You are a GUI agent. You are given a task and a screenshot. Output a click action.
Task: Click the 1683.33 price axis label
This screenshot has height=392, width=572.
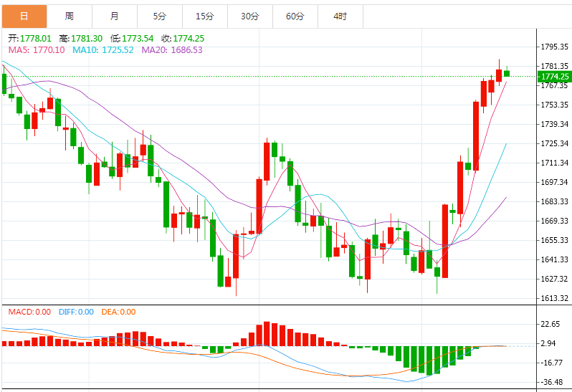555,201
